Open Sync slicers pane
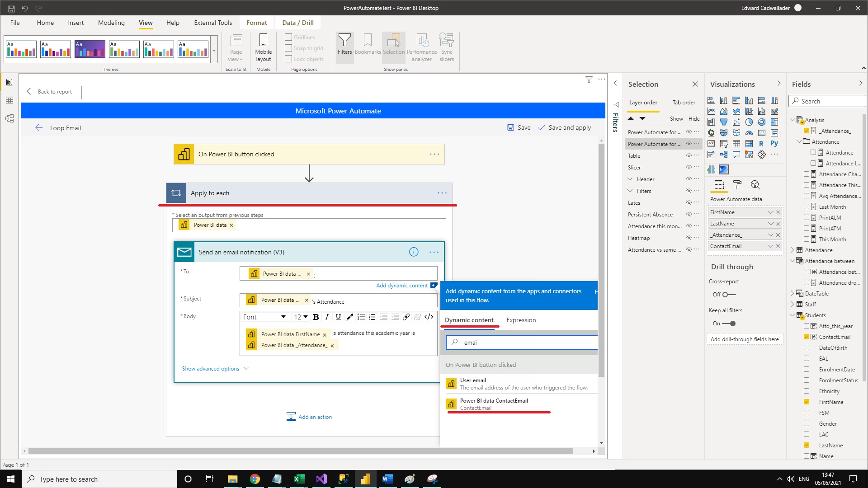Screen dimensions: 868x488 pos(447,47)
